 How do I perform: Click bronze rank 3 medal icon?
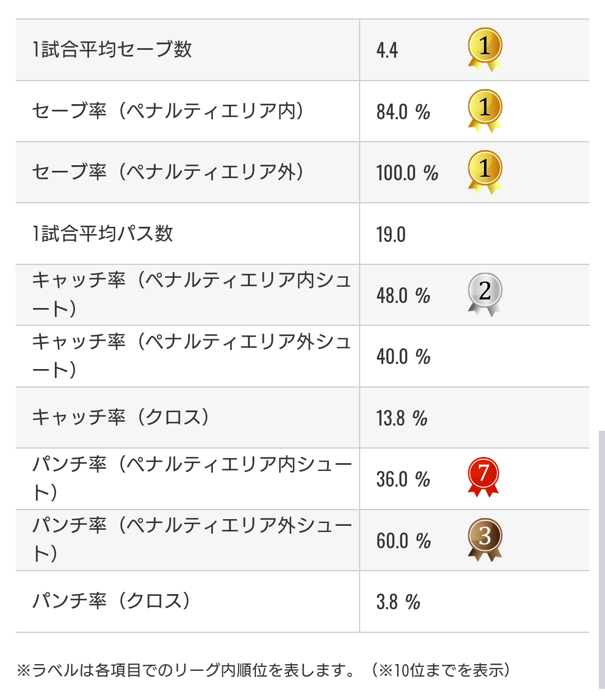(485, 539)
